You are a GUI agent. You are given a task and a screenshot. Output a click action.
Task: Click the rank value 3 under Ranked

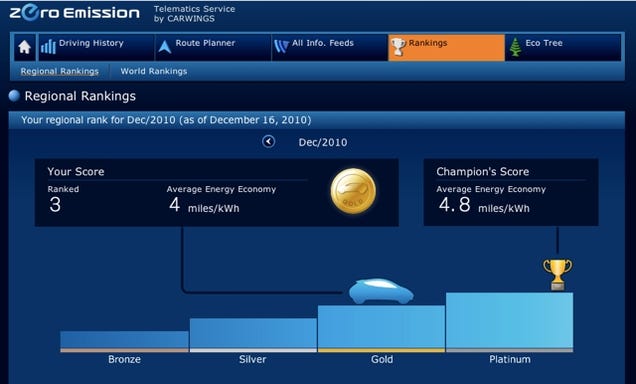point(55,204)
